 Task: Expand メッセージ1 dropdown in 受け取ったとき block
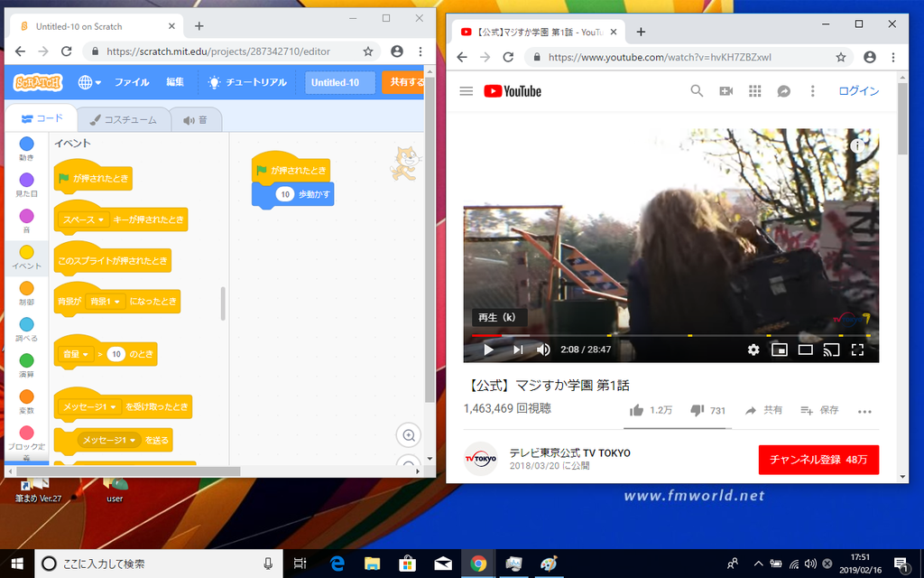[89, 407]
